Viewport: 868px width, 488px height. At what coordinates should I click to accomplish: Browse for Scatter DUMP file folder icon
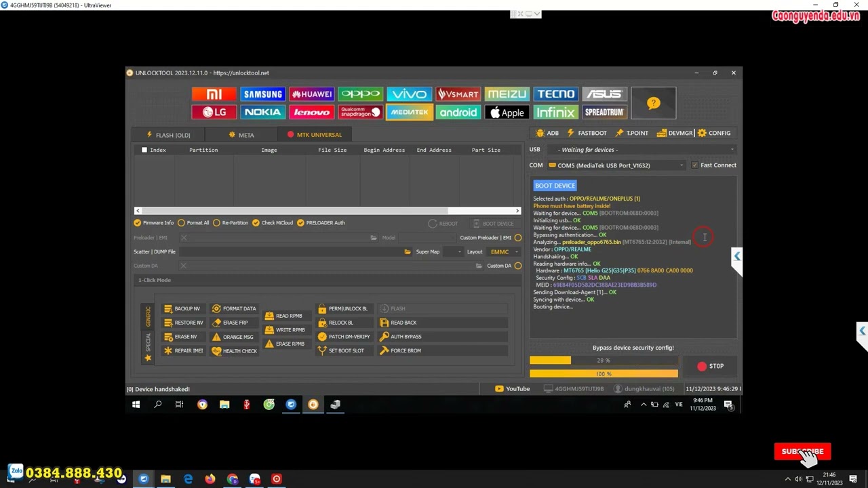[407, 252]
